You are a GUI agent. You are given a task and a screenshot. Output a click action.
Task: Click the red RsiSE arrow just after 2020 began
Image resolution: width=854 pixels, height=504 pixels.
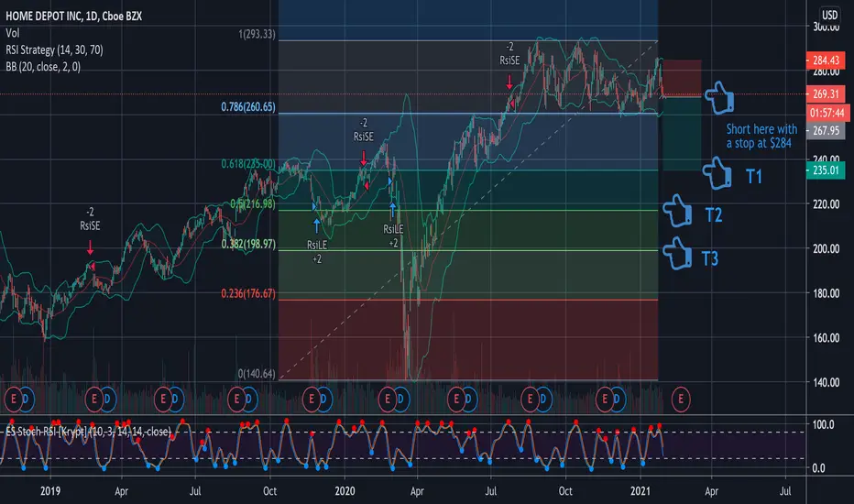(x=363, y=159)
